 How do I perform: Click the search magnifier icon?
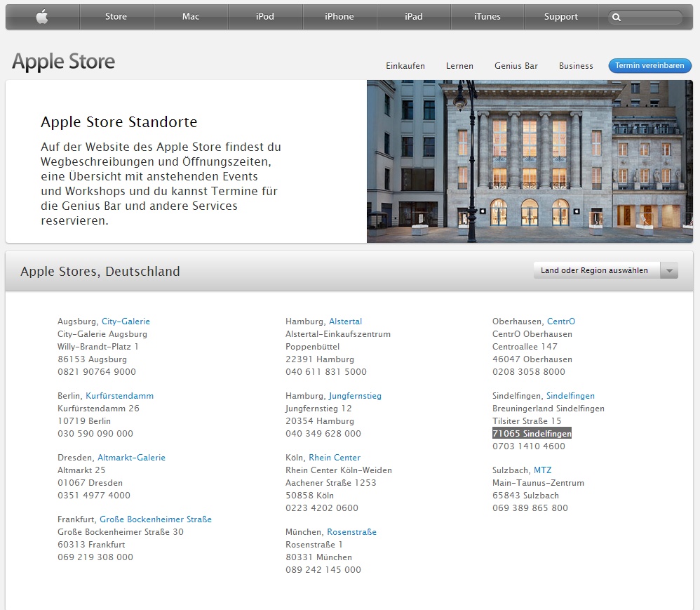[616, 18]
